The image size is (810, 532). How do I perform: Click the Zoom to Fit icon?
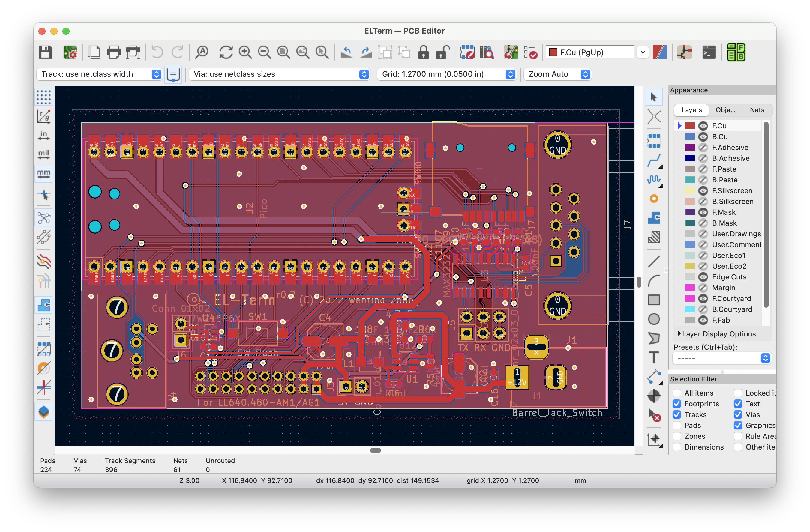(283, 52)
